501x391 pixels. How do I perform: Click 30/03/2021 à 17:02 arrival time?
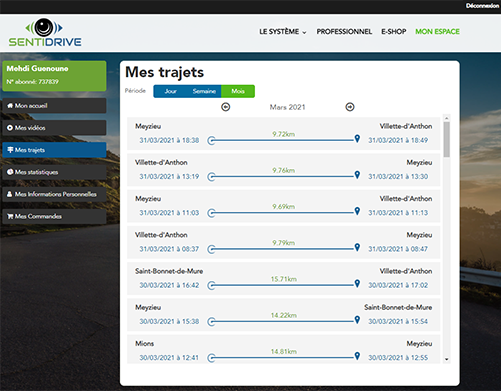[398, 285]
